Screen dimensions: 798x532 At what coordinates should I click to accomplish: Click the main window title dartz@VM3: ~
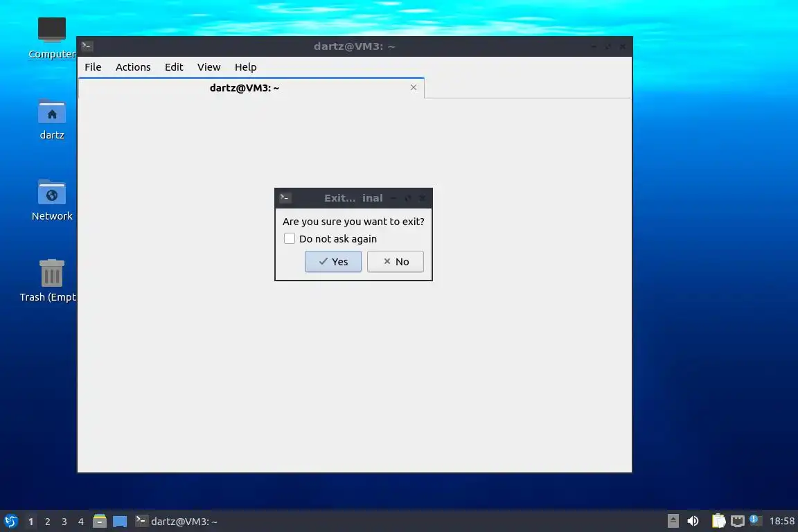click(354, 46)
